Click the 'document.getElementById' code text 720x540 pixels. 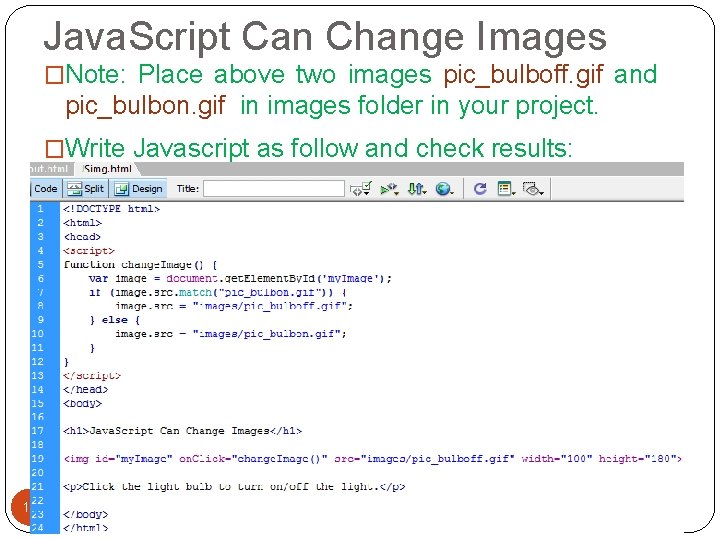point(241,278)
